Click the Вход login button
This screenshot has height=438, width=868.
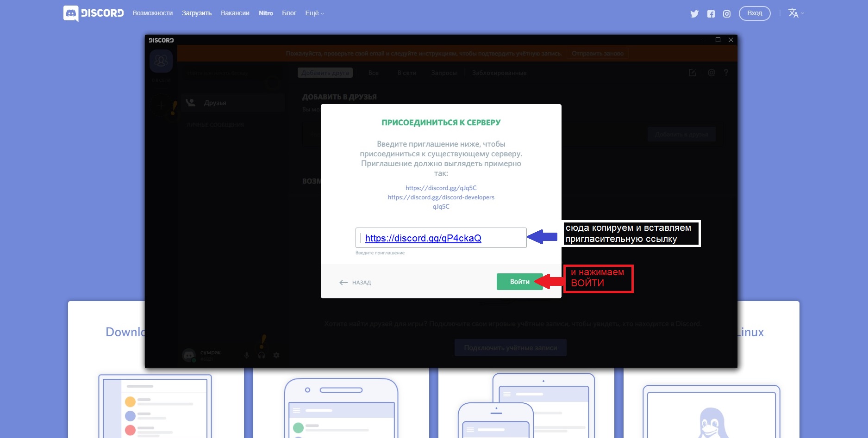click(x=755, y=13)
